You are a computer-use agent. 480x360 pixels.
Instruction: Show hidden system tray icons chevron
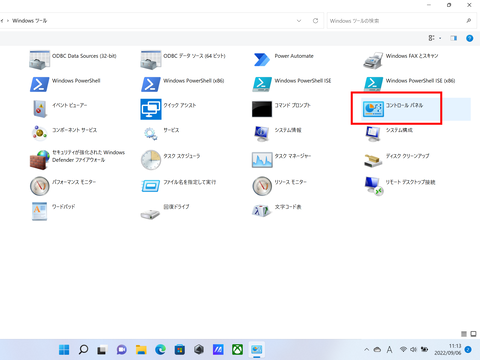click(367, 350)
